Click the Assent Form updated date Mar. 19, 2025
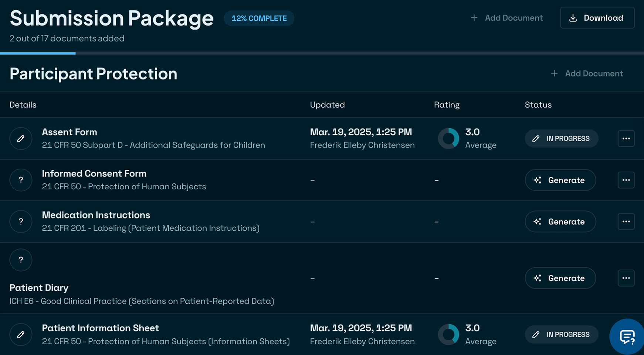 [x=361, y=132]
